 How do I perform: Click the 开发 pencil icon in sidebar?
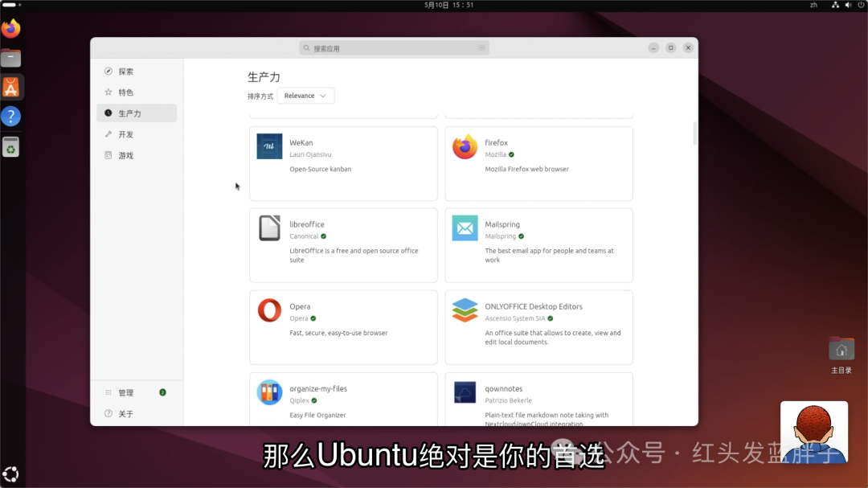pos(107,134)
